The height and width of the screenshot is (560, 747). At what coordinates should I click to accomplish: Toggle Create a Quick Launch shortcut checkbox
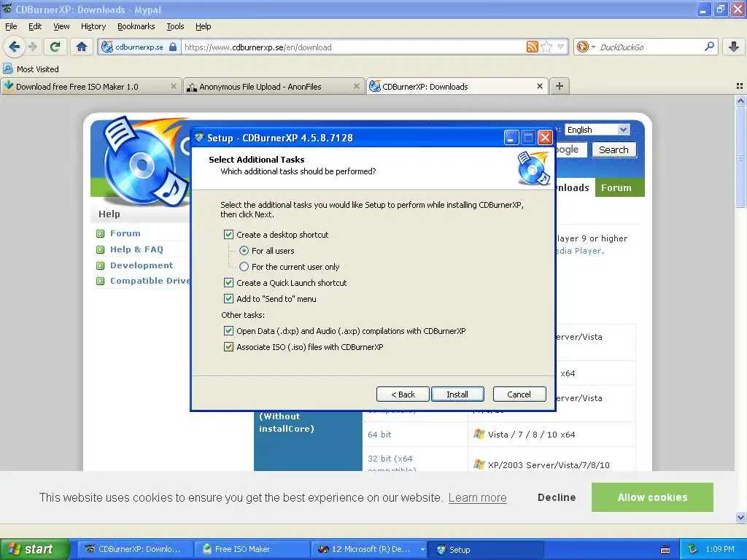click(228, 283)
